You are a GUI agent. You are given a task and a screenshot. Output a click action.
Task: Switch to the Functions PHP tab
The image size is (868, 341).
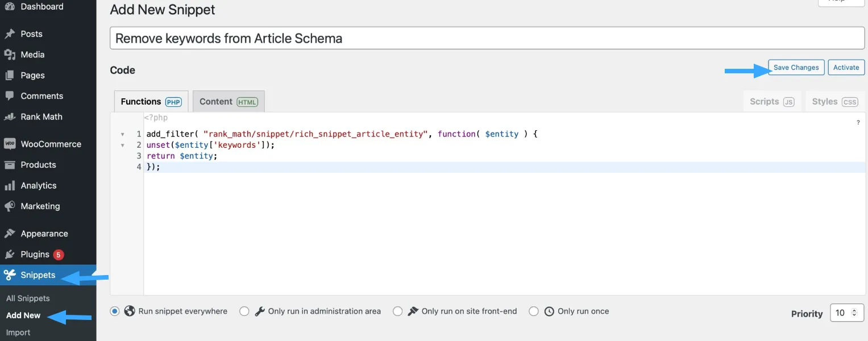[x=151, y=102]
